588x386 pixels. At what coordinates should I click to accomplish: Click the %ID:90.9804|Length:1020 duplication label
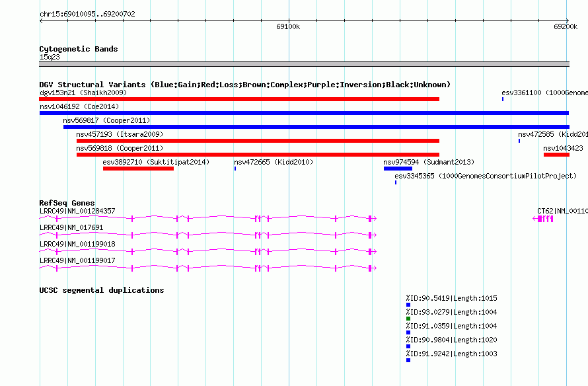[x=451, y=340]
